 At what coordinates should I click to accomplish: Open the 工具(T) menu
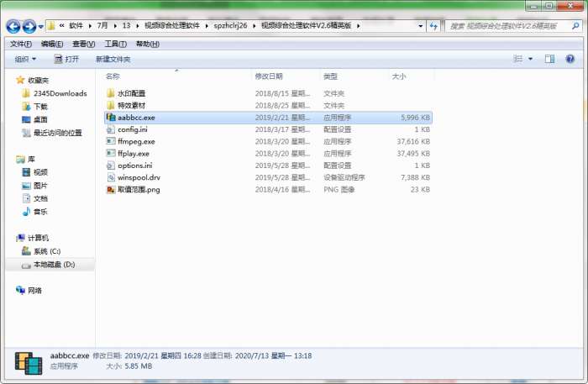[116, 45]
